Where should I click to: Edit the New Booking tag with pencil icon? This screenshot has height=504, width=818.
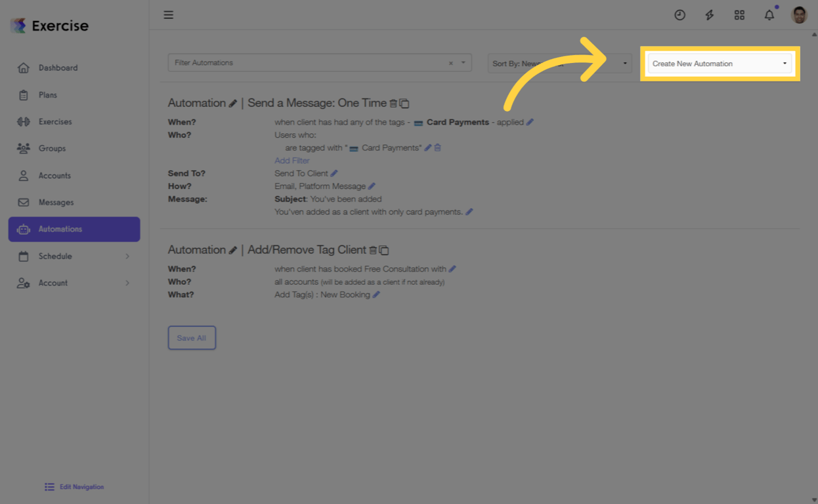[376, 295]
